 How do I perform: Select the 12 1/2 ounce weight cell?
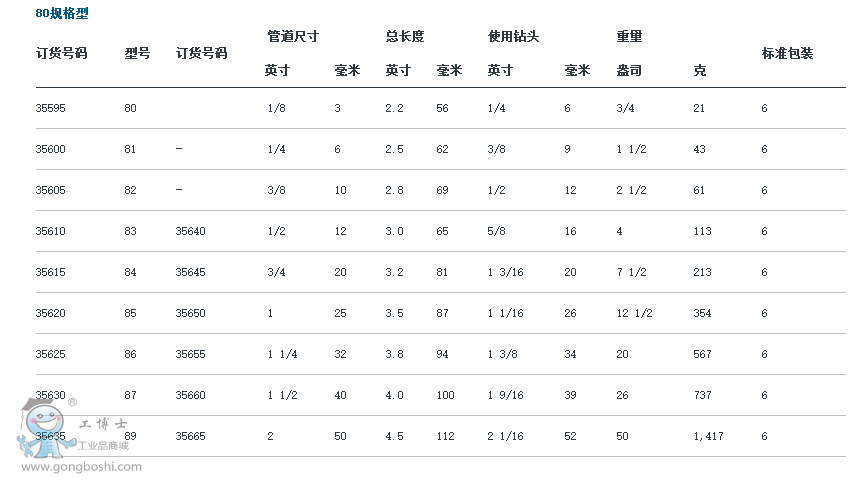coord(634,313)
